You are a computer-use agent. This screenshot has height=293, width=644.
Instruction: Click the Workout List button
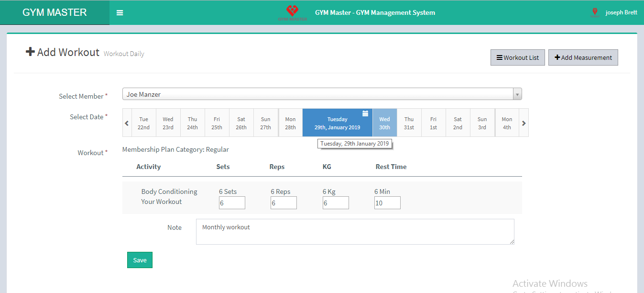tap(517, 57)
